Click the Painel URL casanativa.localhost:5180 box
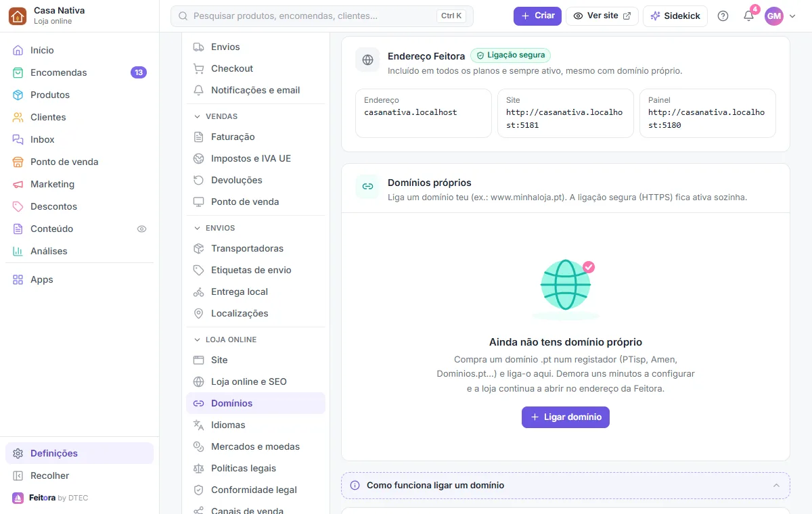 708,113
